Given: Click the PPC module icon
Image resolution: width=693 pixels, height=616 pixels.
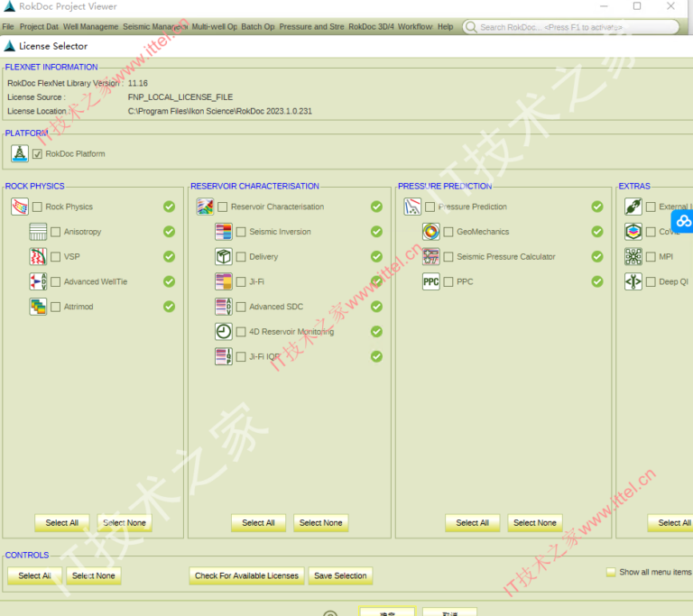Looking at the screenshot, I should point(431,282).
